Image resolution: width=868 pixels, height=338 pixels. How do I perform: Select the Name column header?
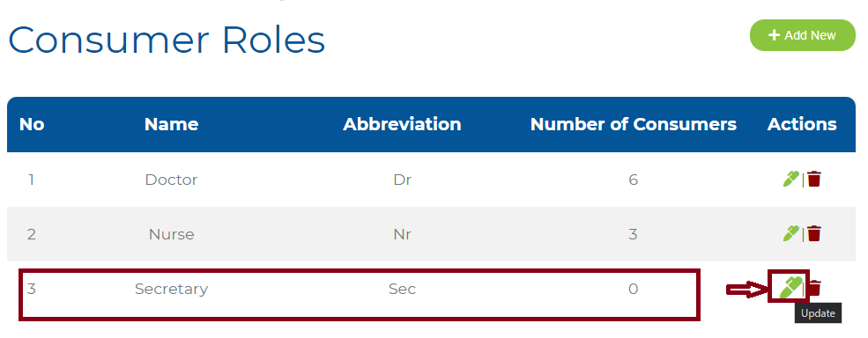tap(171, 124)
